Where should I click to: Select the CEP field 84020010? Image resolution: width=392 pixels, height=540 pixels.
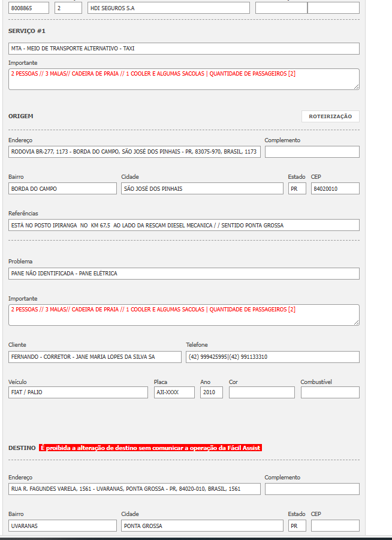335,188
